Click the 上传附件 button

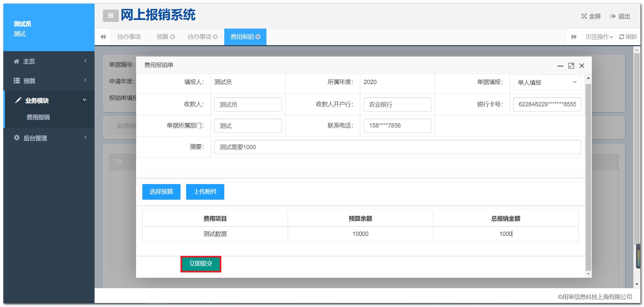(205, 192)
